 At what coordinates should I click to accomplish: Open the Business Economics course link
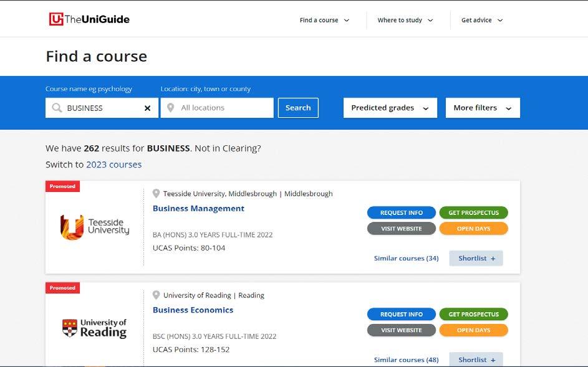[193, 310]
